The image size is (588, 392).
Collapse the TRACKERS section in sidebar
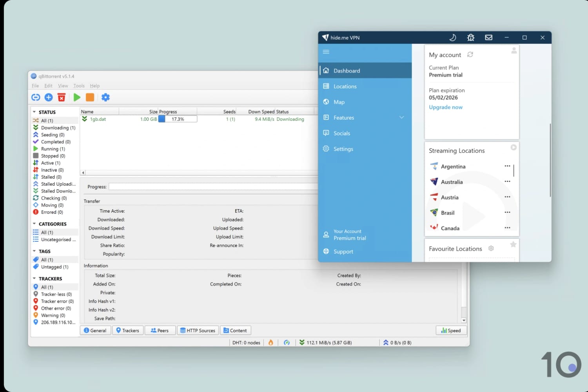coord(34,279)
